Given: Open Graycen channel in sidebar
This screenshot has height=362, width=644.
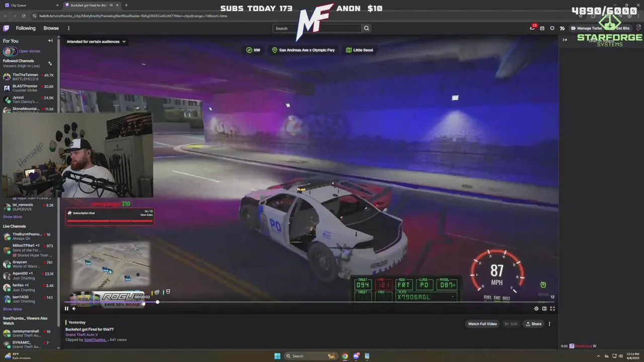Looking at the screenshot, I should 28,264.
